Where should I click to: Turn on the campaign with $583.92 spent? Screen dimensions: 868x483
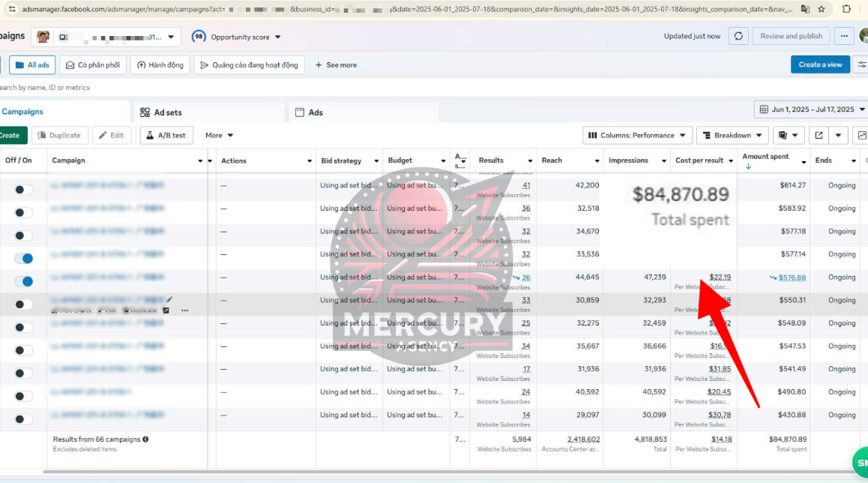coord(23,213)
